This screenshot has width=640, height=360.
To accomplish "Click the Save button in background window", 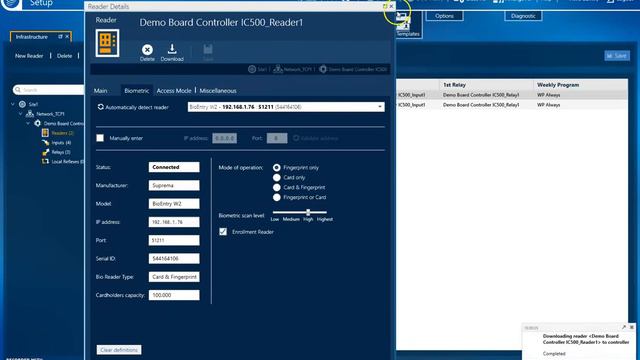I will pos(617,56).
